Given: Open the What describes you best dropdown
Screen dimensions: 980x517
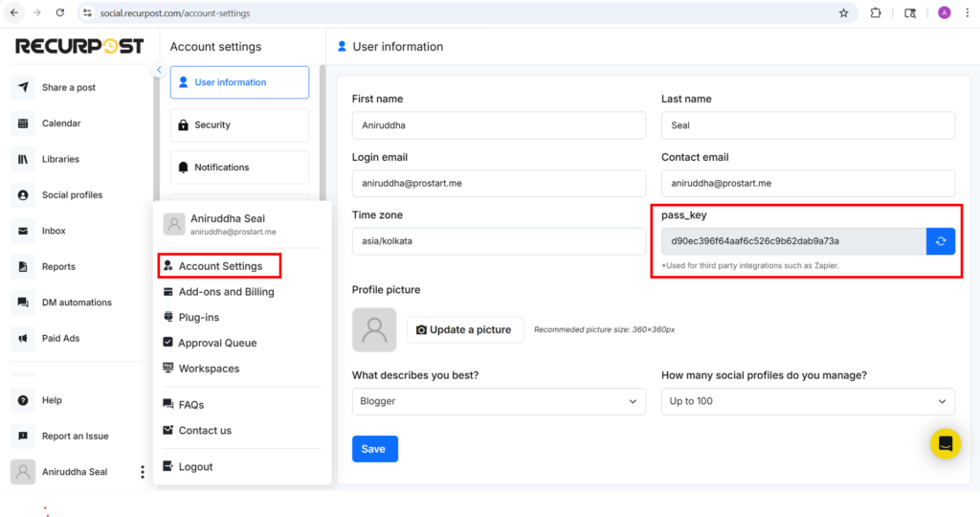Looking at the screenshot, I should click(499, 401).
